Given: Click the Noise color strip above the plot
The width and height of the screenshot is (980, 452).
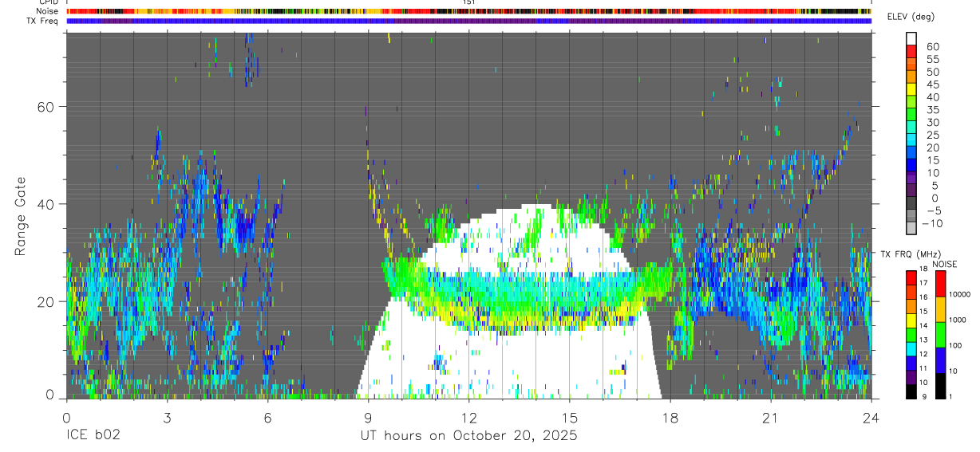Looking at the screenshot, I should [468, 11].
